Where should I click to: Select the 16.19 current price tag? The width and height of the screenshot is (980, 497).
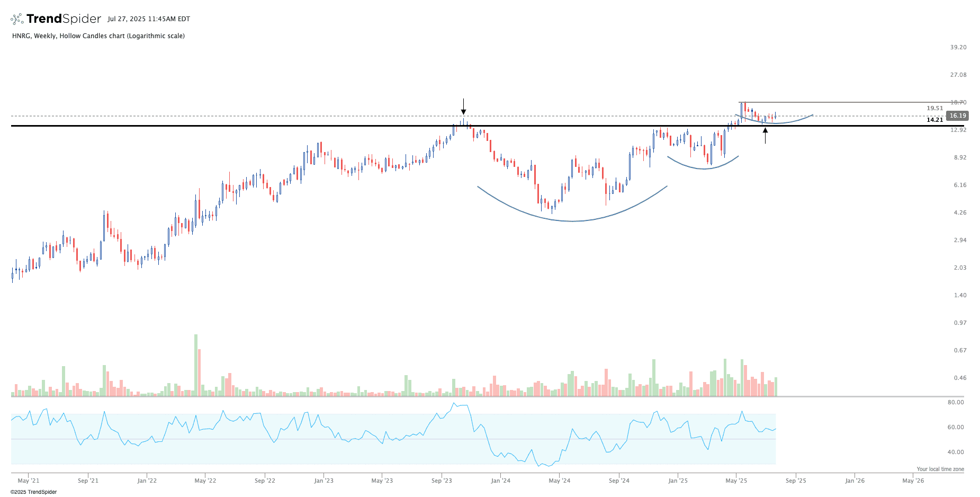tap(957, 116)
